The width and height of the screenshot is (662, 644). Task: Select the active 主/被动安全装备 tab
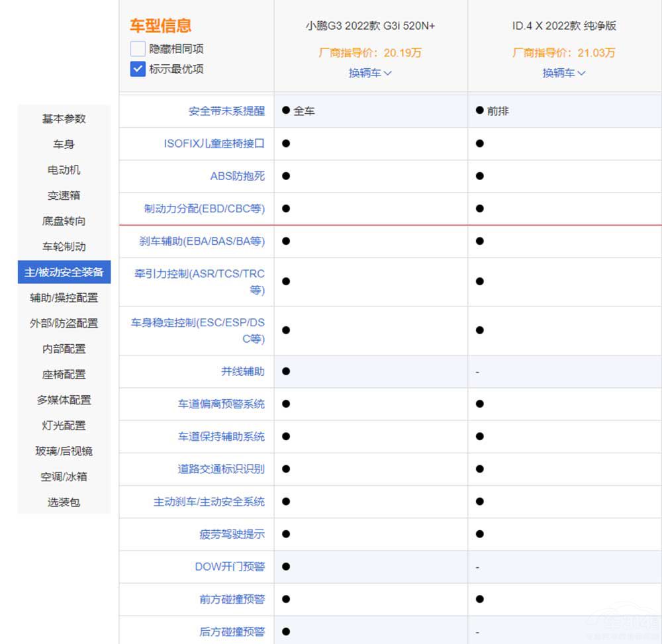click(x=64, y=272)
